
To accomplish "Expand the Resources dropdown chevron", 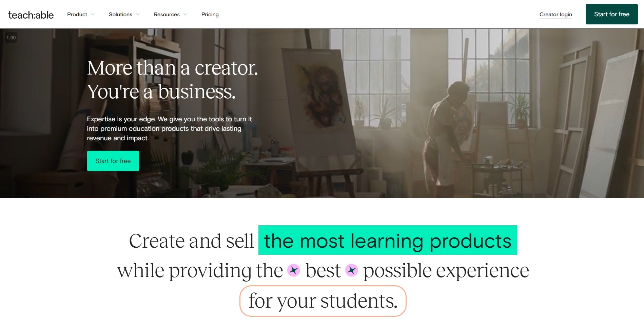I will (185, 15).
